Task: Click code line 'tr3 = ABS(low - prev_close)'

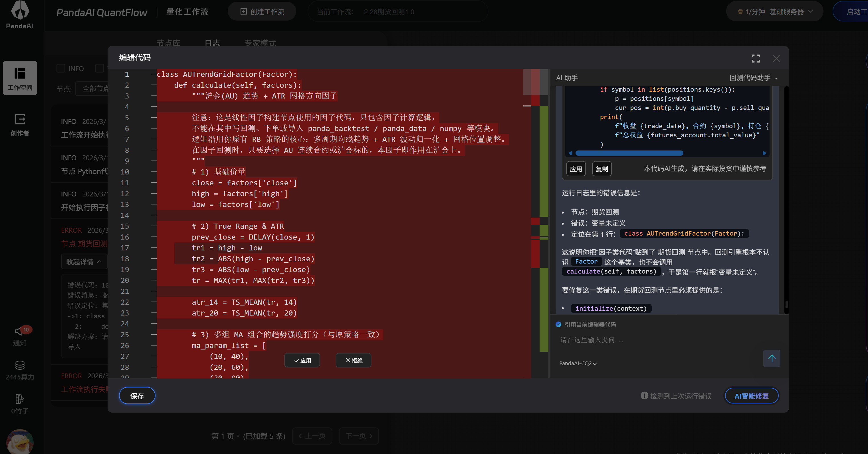Action: pyautogui.click(x=251, y=270)
